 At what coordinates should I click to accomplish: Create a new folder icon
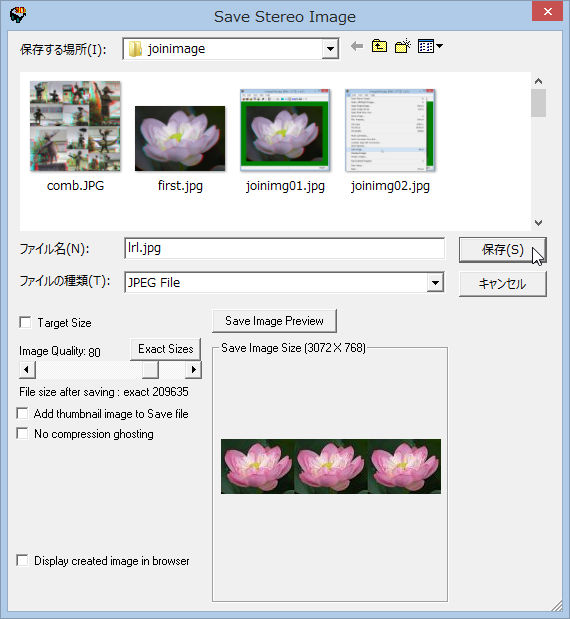click(403, 47)
